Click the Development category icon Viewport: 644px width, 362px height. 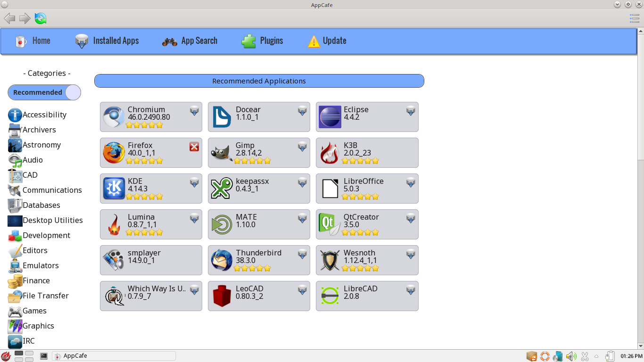click(15, 236)
